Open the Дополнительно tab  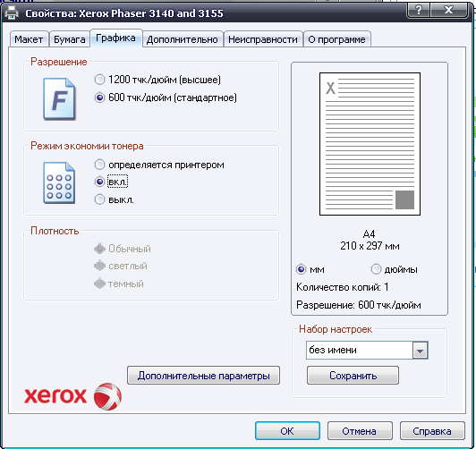point(183,39)
